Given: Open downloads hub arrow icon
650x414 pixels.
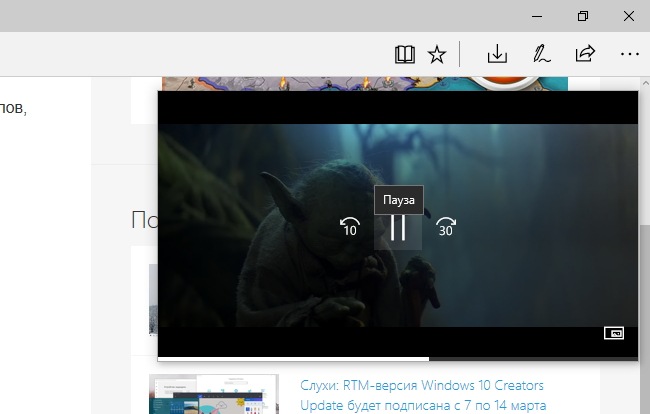Looking at the screenshot, I should (x=497, y=54).
